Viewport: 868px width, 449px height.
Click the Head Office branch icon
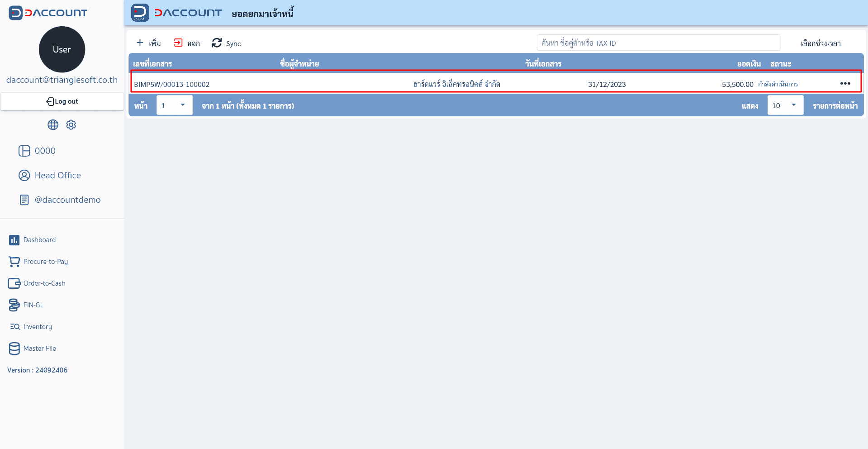24,175
